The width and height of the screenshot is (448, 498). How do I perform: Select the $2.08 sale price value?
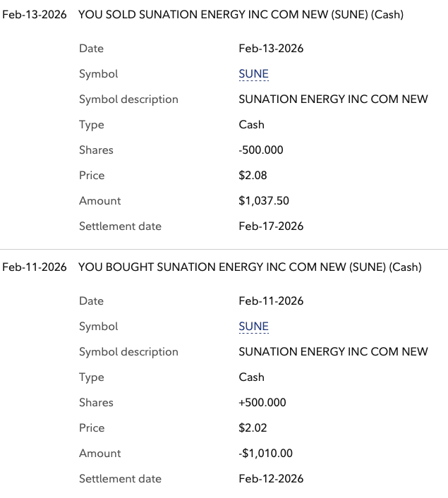253,176
